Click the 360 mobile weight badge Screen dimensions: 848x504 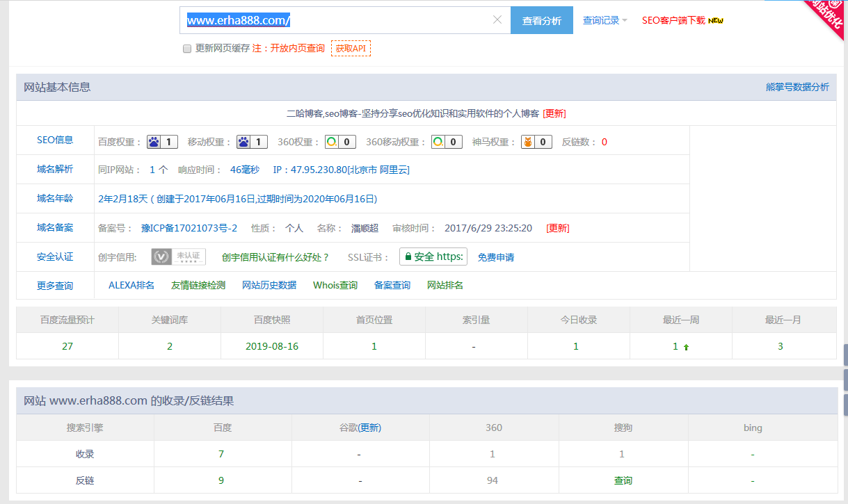447,142
